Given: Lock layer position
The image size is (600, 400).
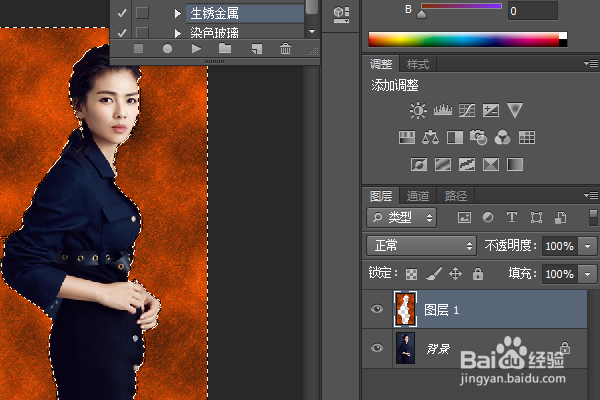Looking at the screenshot, I should click(x=455, y=274).
